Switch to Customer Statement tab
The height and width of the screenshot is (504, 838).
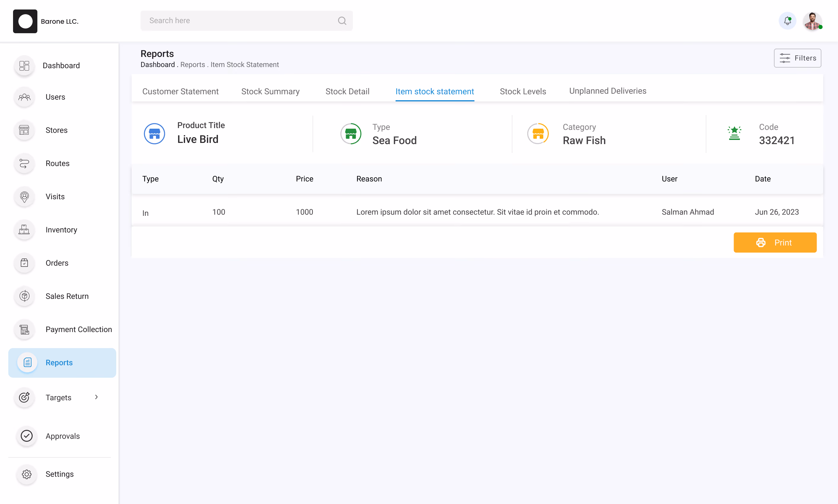coord(180,91)
